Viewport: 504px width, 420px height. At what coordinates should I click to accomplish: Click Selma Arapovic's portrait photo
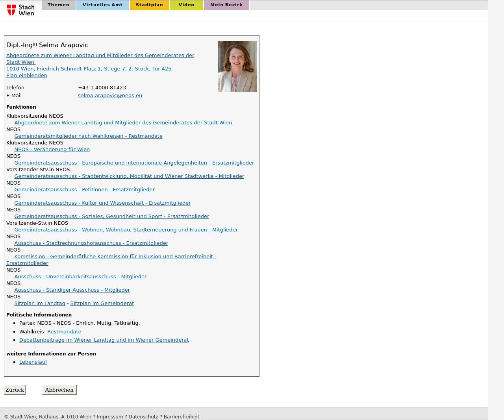pyautogui.click(x=237, y=66)
